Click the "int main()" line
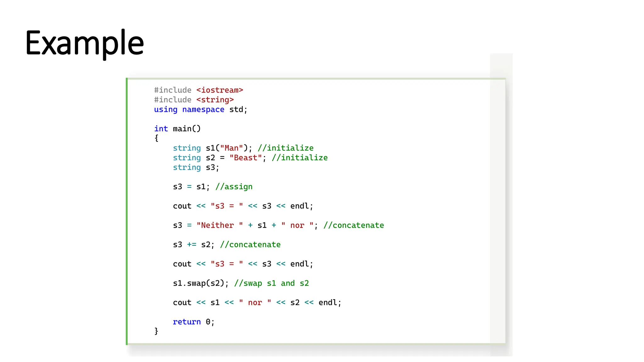The height and width of the screenshot is (362, 644). tap(177, 129)
